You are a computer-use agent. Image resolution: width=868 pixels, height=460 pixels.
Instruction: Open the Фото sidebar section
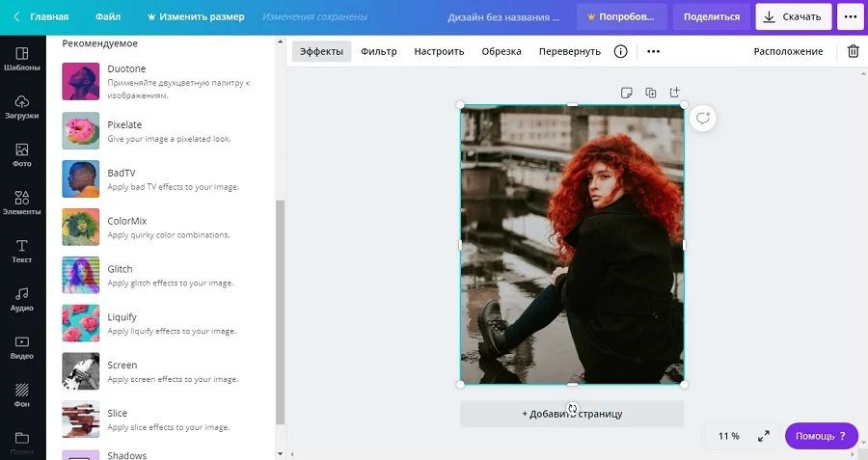(x=22, y=155)
